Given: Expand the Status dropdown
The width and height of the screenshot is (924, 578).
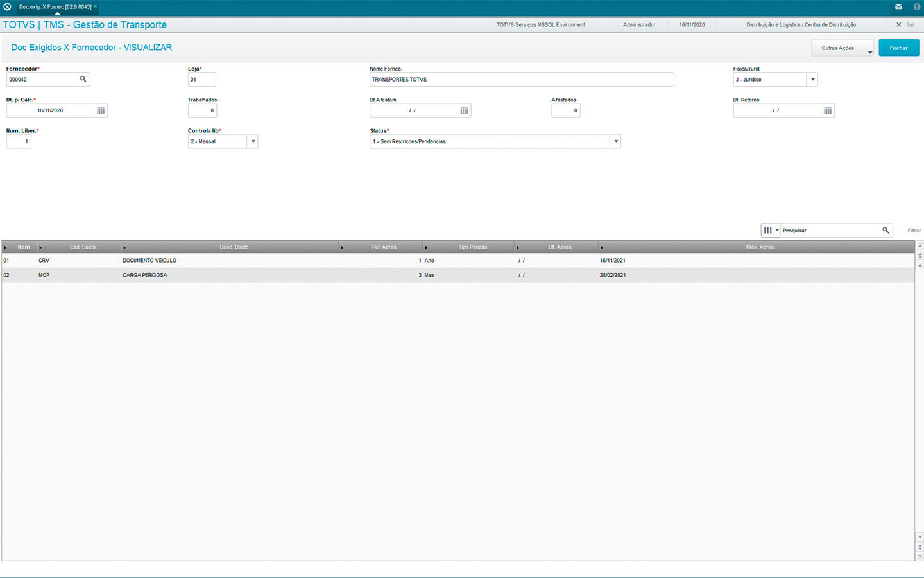Looking at the screenshot, I should [x=615, y=141].
